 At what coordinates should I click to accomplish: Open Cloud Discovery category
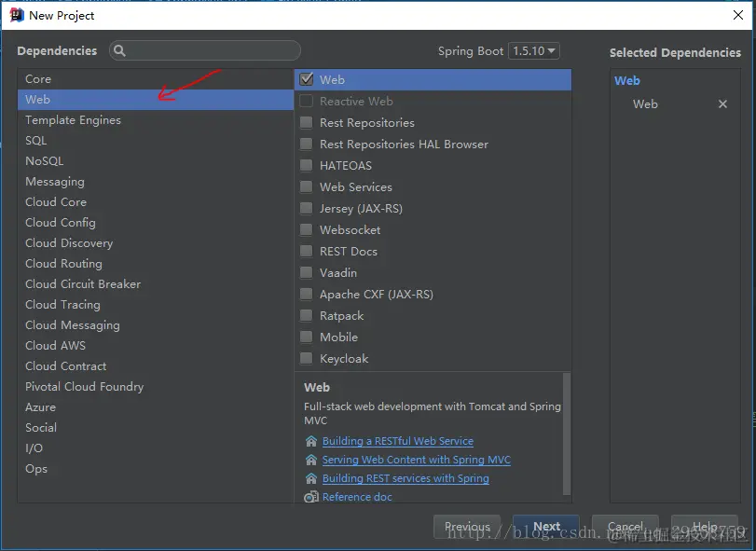[156, 243]
